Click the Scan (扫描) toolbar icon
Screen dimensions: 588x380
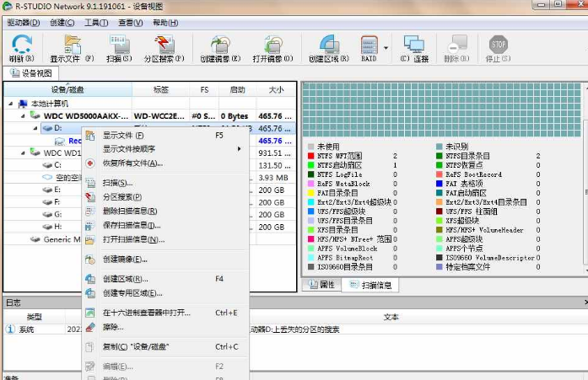(119, 48)
